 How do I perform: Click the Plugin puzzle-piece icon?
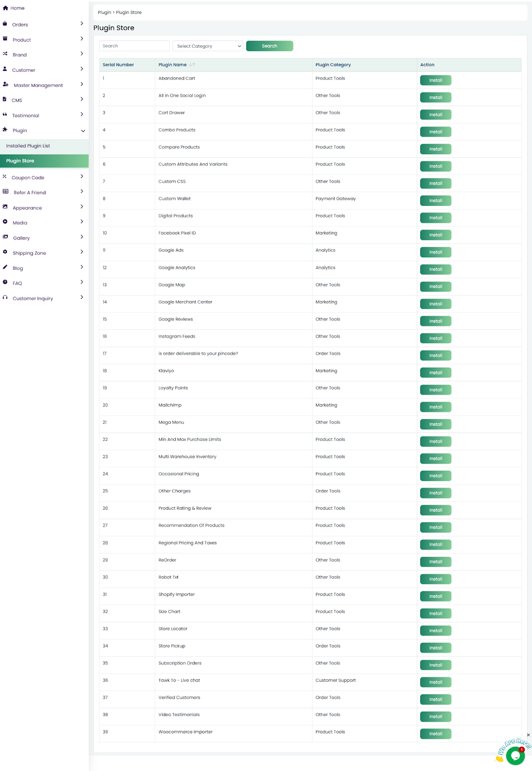[5, 130]
